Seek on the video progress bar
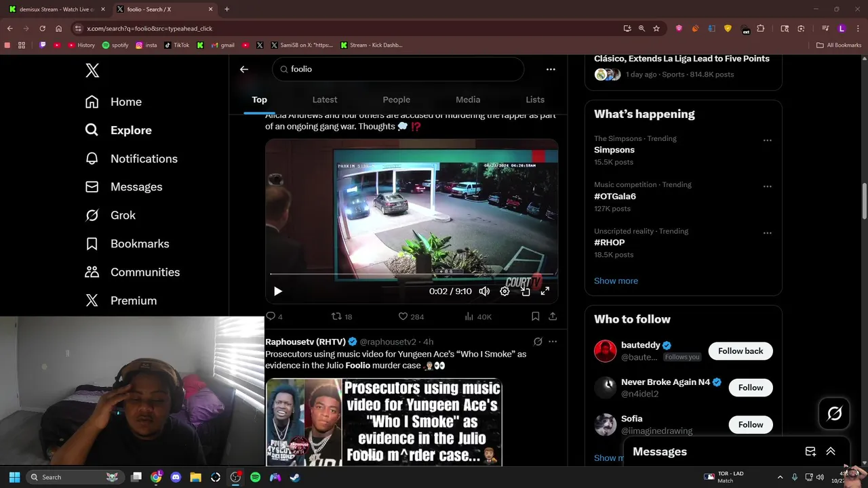The height and width of the screenshot is (488, 868). 413,274
